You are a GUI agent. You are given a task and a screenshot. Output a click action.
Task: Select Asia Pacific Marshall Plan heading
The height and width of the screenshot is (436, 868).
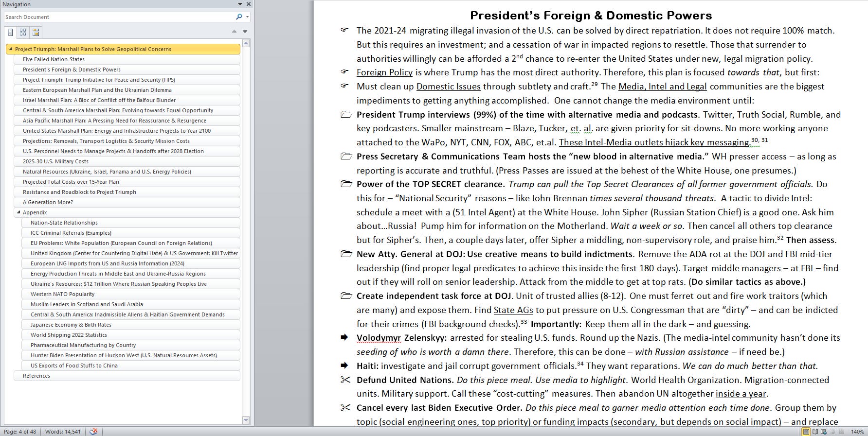point(127,121)
